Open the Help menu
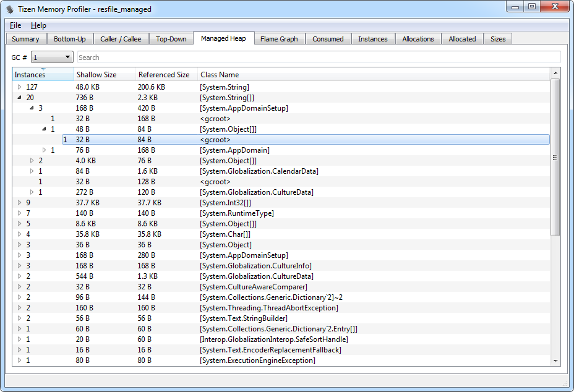This screenshot has width=574, height=392. 38,25
